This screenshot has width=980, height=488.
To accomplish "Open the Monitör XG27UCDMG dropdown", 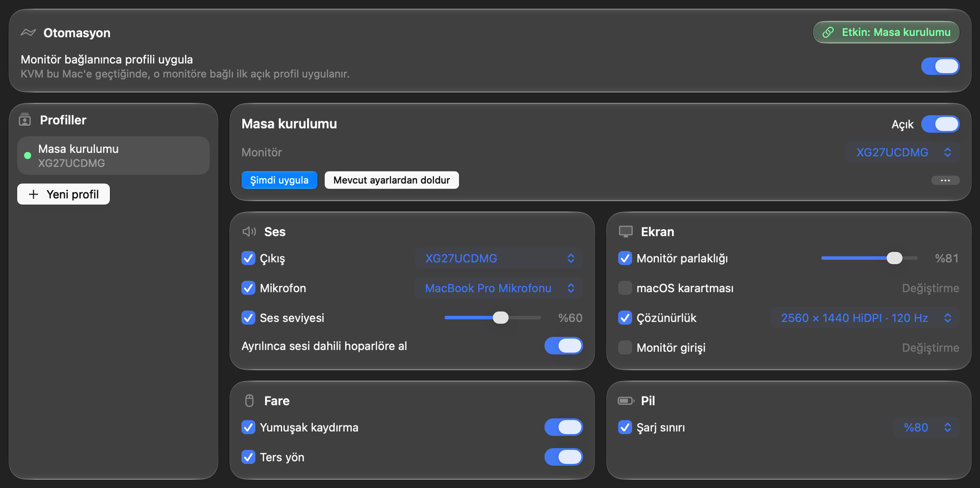I will [x=903, y=152].
